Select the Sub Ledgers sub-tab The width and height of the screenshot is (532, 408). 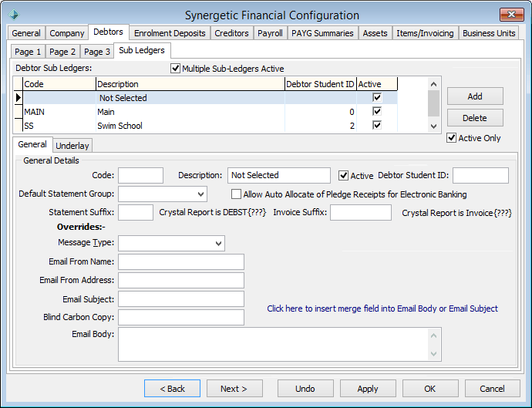pos(142,50)
